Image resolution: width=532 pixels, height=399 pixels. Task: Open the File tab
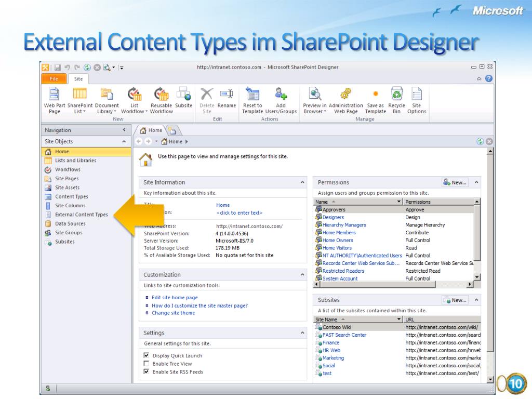[x=54, y=79]
